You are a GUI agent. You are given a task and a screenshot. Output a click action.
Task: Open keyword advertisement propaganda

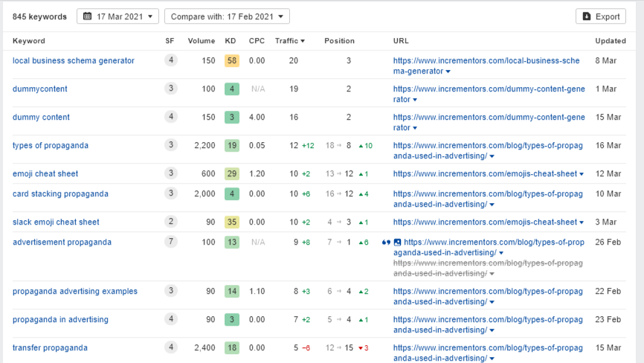(x=62, y=242)
